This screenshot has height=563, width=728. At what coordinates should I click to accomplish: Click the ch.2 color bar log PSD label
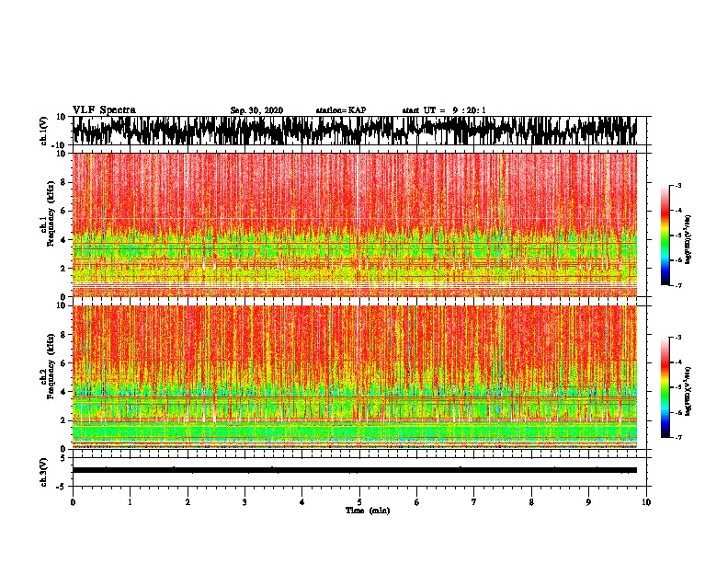click(688, 391)
